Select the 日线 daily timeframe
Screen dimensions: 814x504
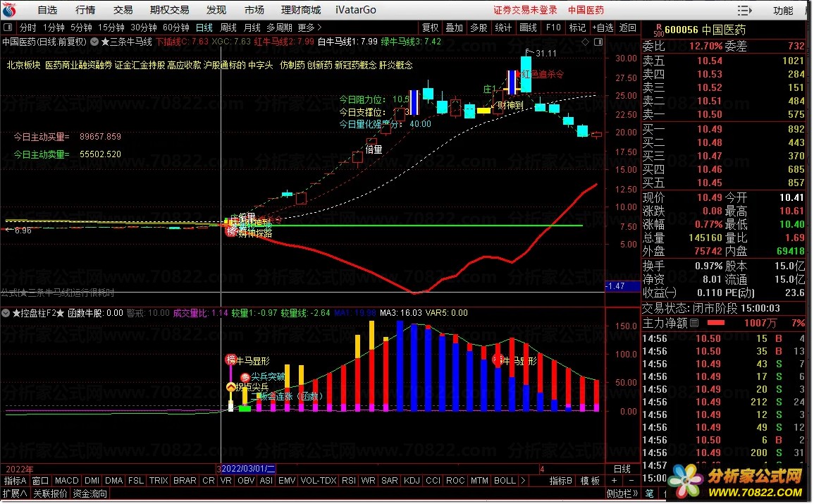[204, 27]
